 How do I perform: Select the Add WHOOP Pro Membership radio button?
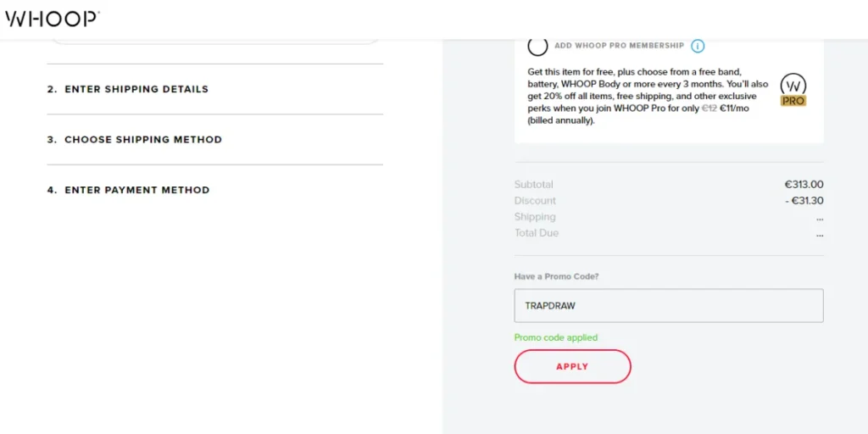tap(537, 46)
